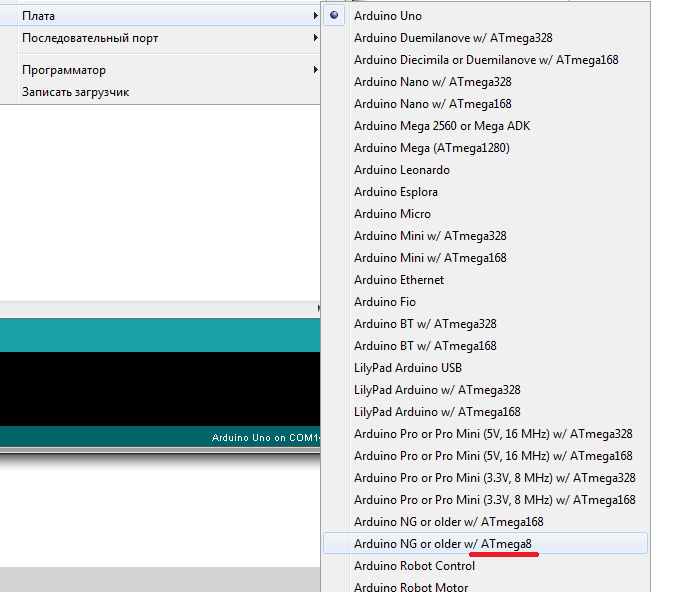682x592 pixels.
Task: Open the Программатор submenu
Action: (160, 70)
